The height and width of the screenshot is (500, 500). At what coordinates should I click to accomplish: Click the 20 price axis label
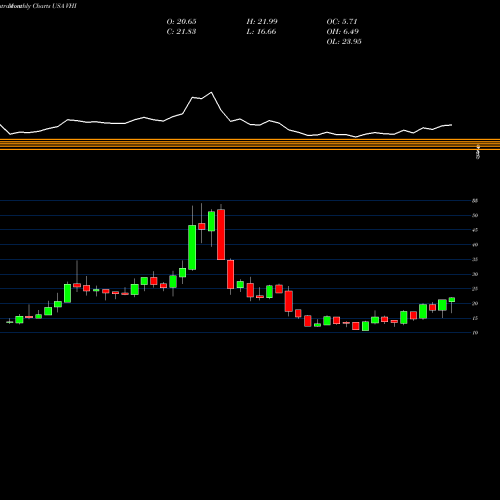pyautogui.click(x=475, y=303)
